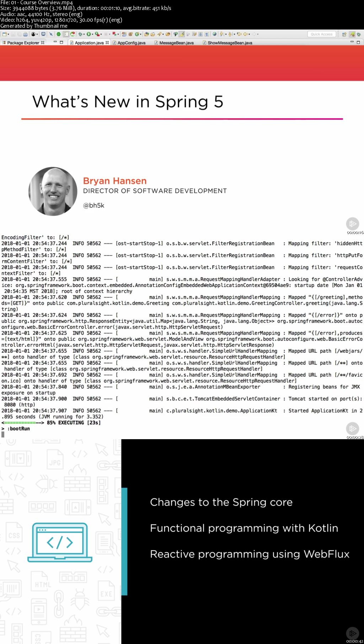The image size is (364, 644).
Task: Click the Back navigation arrow icon
Action: click(245, 34)
